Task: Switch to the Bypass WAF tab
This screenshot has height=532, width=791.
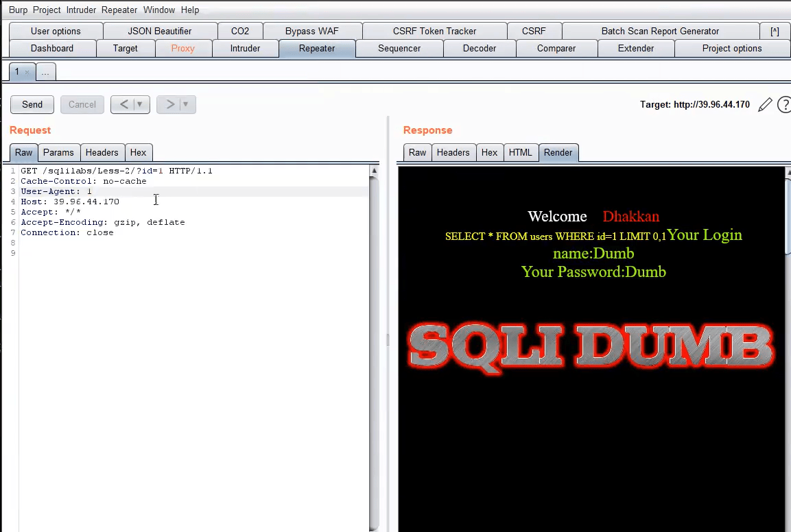Action: tap(311, 31)
